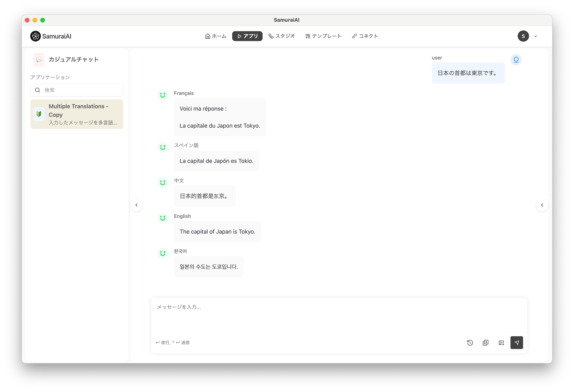This screenshot has width=574, height=392.
Task: Click the add image icon
Action: 501,343
